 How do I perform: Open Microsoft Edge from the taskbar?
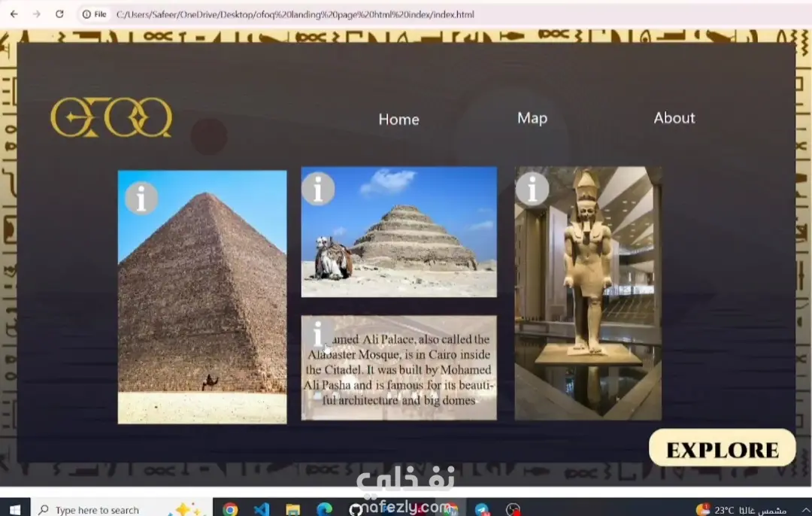point(324,509)
